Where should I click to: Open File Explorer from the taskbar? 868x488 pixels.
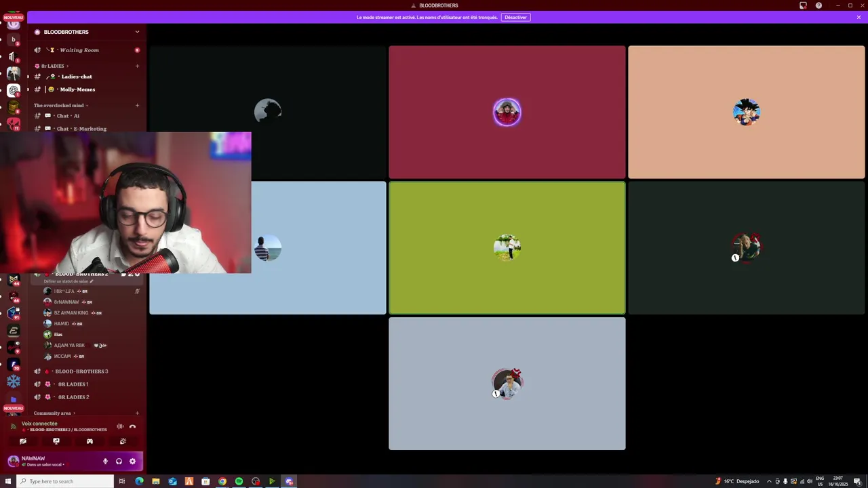[156, 481]
